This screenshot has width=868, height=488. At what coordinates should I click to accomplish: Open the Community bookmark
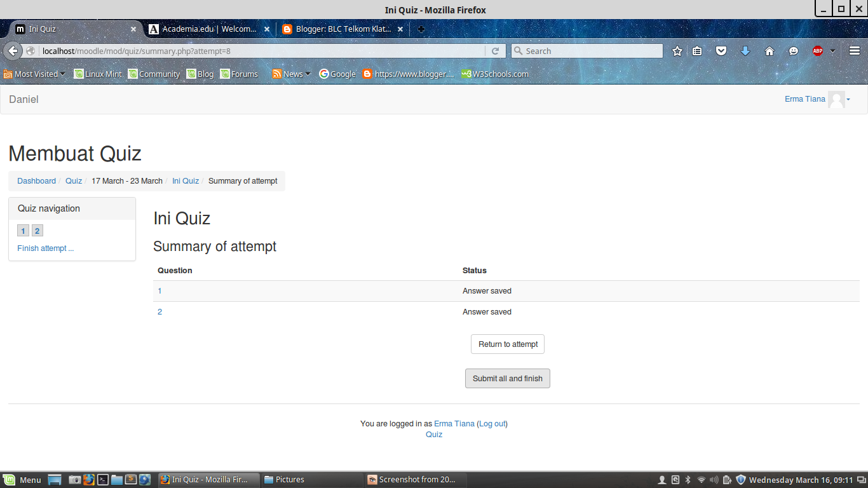coord(154,74)
